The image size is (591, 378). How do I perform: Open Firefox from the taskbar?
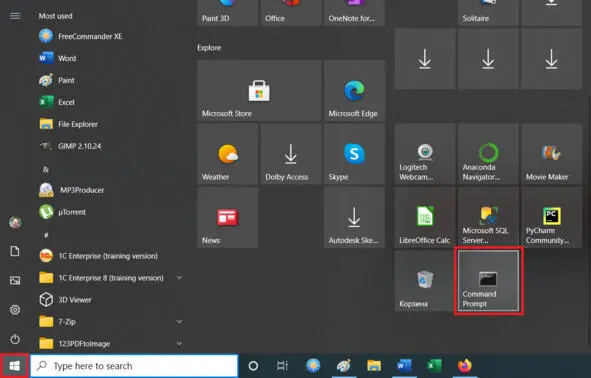tap(464, 366)
